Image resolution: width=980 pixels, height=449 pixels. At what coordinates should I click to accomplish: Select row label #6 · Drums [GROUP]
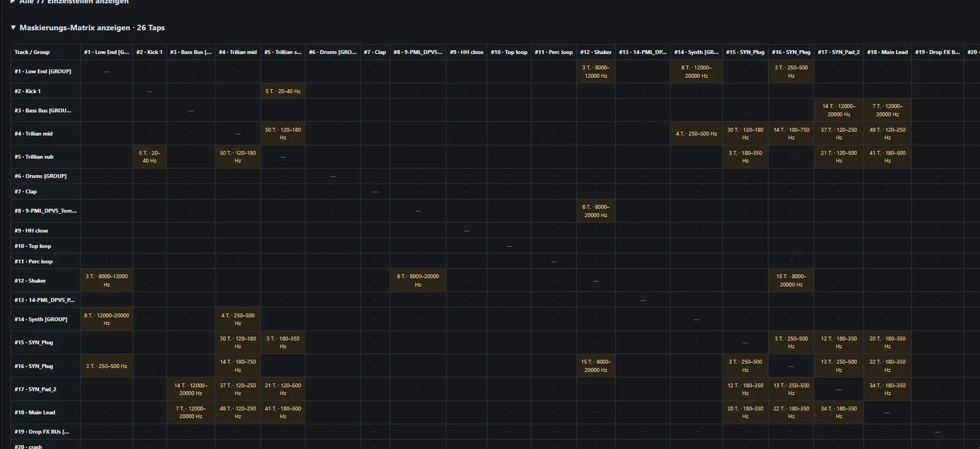(x=45, y=176)
